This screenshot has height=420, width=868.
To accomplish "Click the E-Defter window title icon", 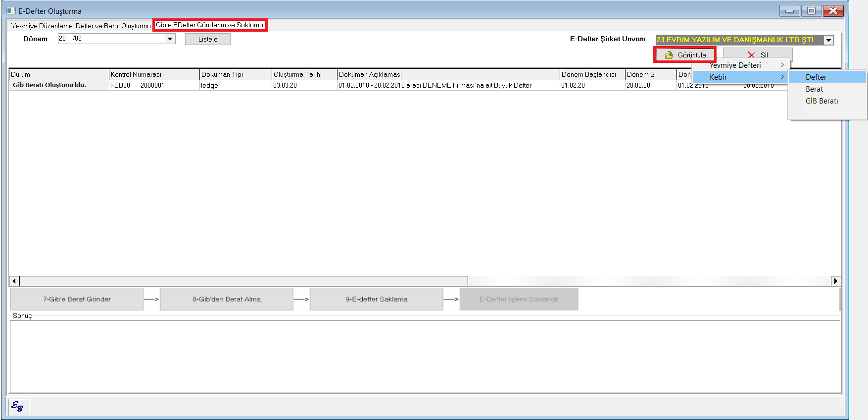I will coord(11,11).
